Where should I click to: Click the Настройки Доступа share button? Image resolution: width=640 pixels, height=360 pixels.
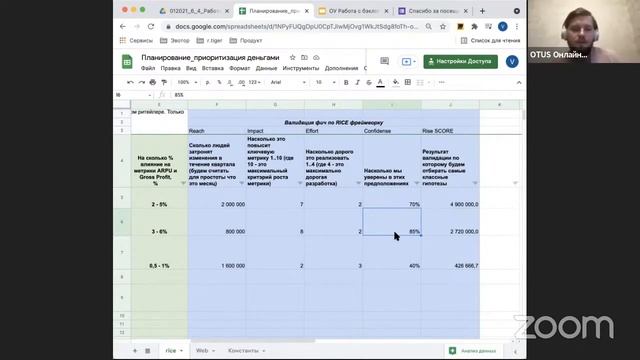click(460, 62)
